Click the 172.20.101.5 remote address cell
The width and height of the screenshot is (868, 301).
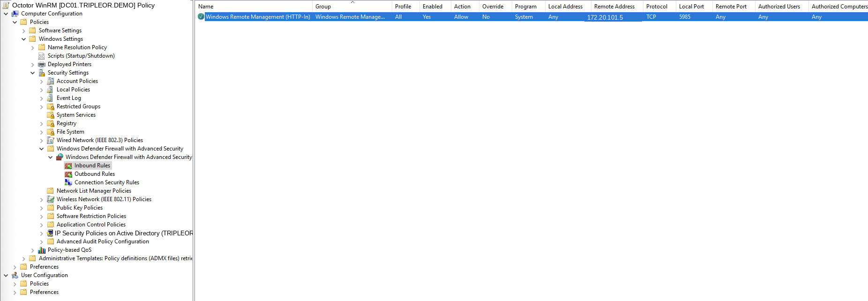605,17
